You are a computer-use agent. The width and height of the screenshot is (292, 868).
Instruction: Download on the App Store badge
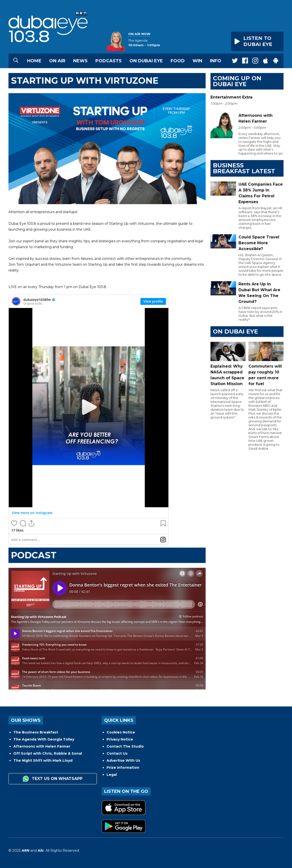123,807
